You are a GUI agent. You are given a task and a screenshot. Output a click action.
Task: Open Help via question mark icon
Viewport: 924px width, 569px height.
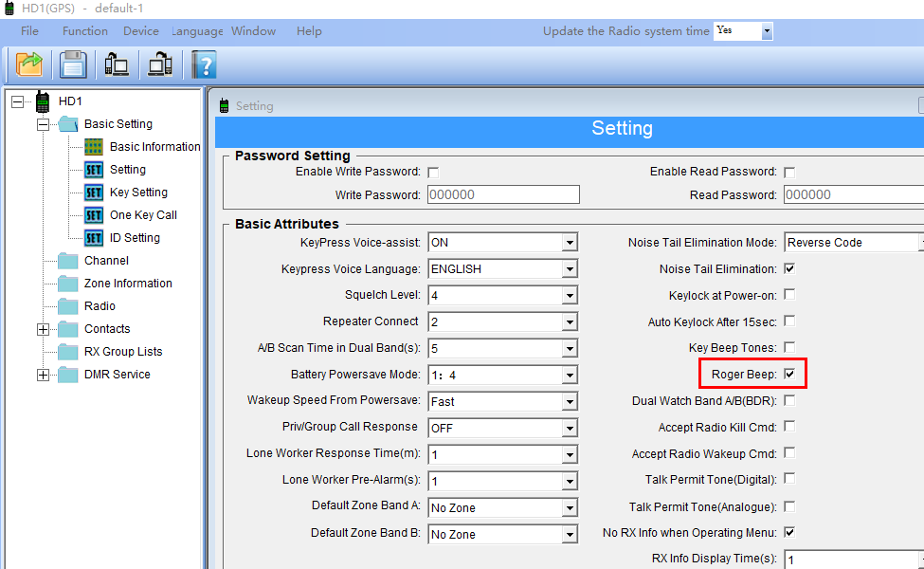[204, 64]
